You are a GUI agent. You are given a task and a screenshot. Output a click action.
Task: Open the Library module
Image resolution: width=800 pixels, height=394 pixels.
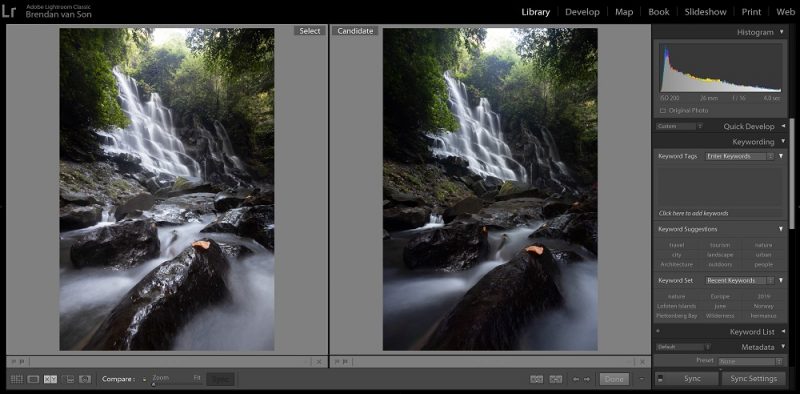[x=536, y=12]
